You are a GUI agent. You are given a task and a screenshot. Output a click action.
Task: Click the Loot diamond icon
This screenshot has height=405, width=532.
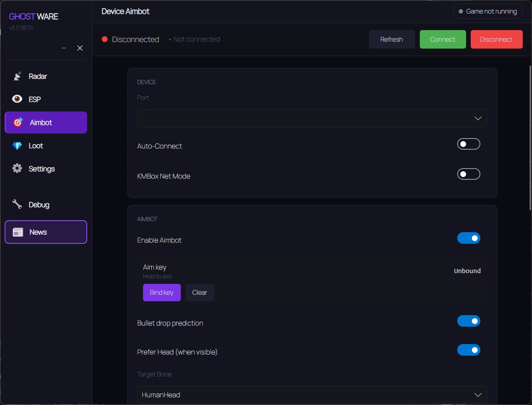coord(17,146)
